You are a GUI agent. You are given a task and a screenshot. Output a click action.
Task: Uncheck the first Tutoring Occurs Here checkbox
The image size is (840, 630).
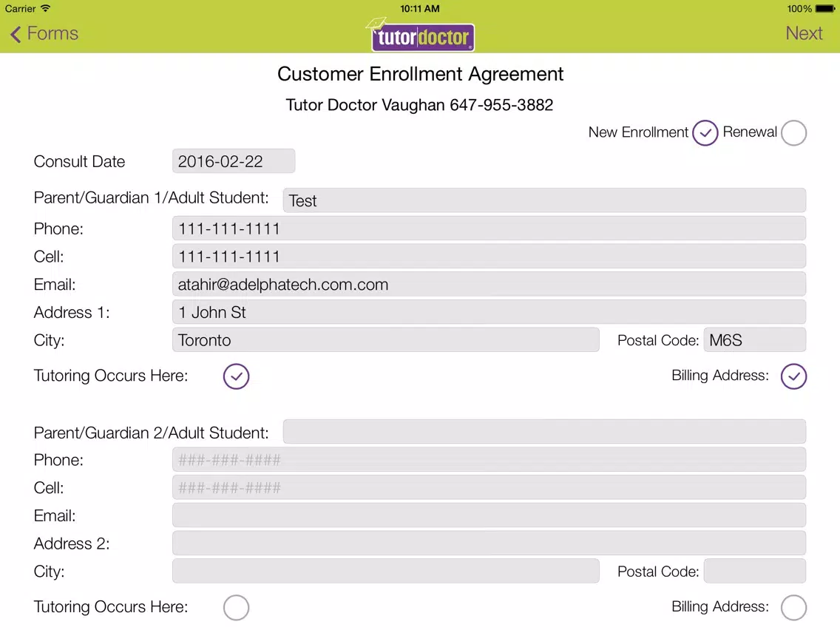point(237,376)
